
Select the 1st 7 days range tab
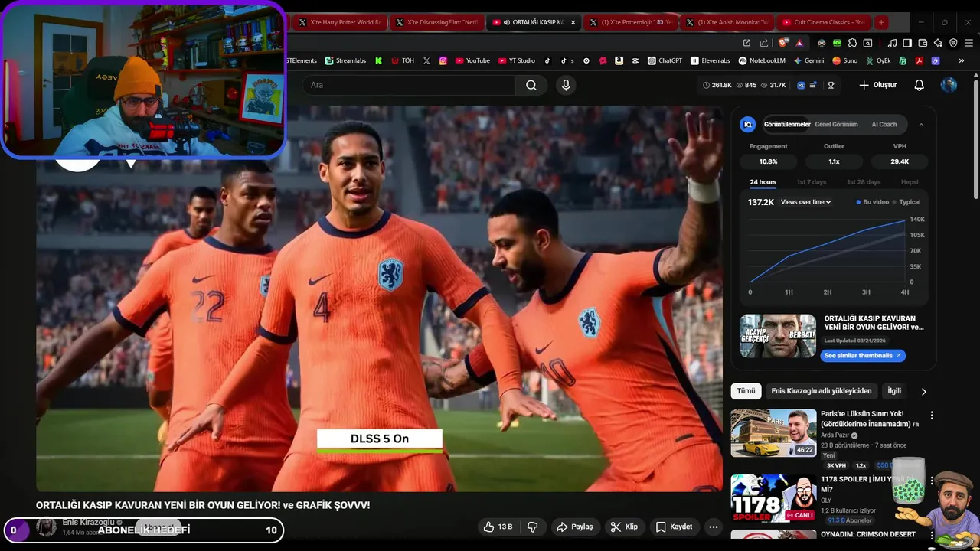pos(812,182)
